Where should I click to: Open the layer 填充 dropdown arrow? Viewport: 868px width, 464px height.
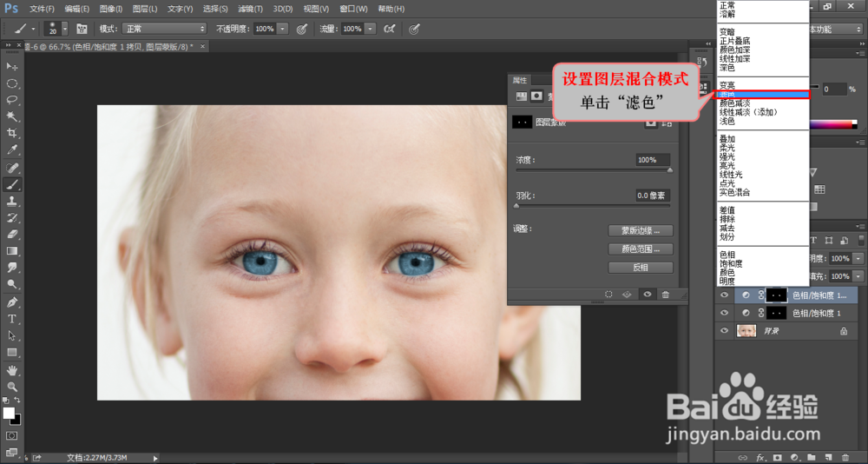point(858,276)
